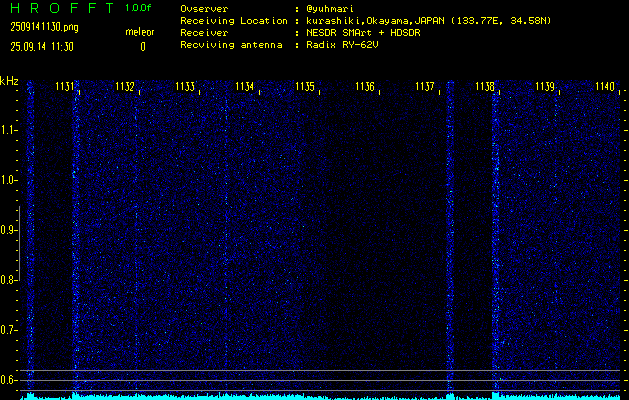Click the Ovserver label
Viewport: 629px width, 400px height.
pos(204,9)
